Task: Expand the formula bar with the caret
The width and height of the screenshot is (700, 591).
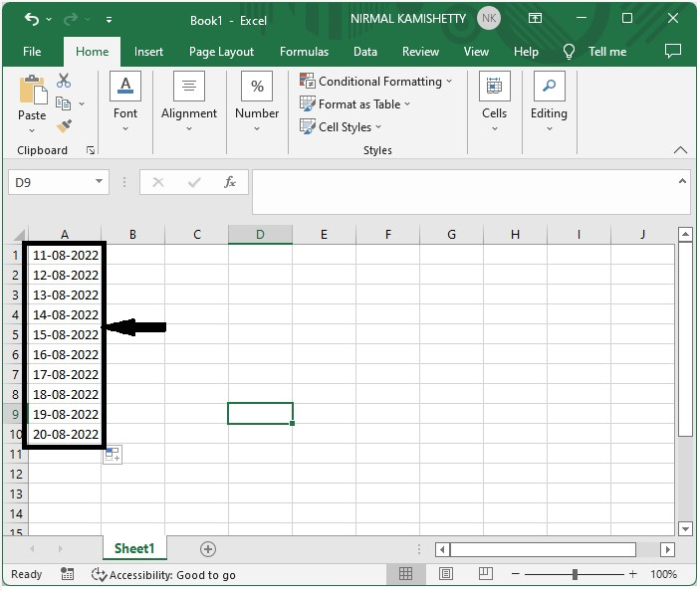Action: (x=682, y=181)
